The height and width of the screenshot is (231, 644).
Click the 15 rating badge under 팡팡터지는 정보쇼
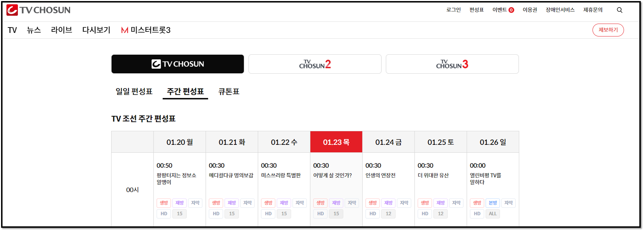pos(179,213)
